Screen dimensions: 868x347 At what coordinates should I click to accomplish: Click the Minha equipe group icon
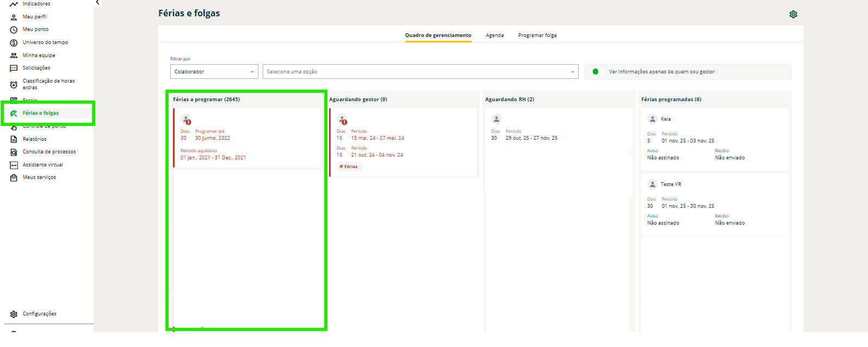[x=14, y=55]
